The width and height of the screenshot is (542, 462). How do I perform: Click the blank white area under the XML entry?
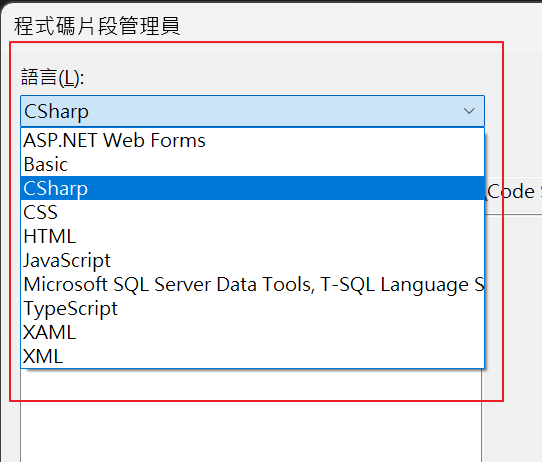pos(251,415)
